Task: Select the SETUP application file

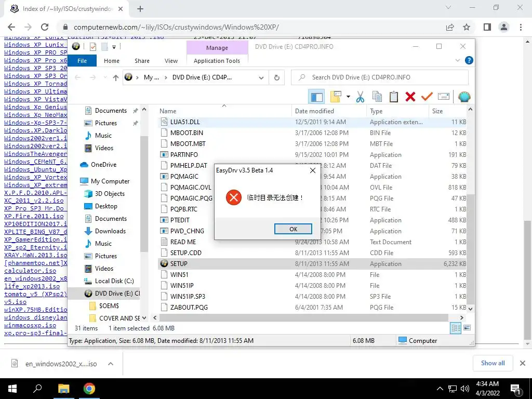Action: coord(312,263)
